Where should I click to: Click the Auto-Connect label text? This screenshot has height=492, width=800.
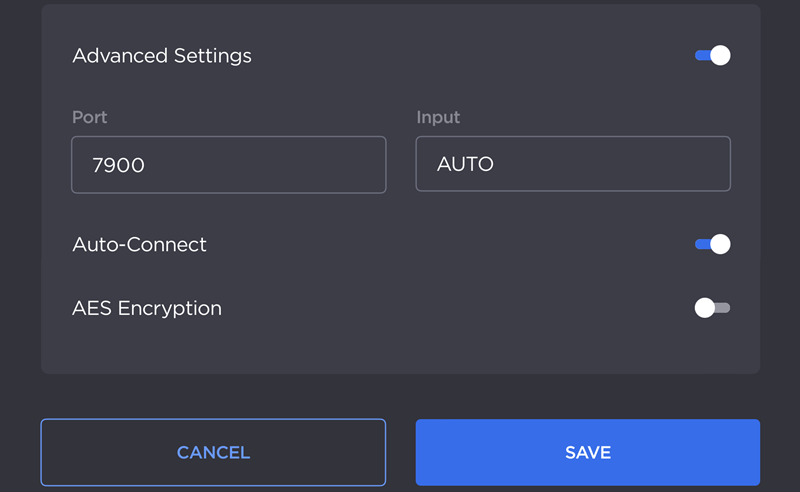[x=140, y=244]
